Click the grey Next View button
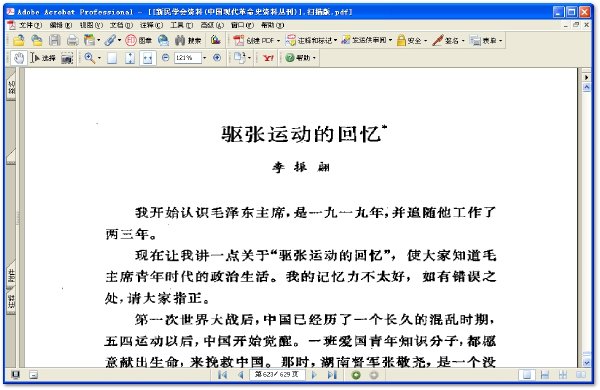This screenshot has height=390, width=600. (x=374, y=375)
